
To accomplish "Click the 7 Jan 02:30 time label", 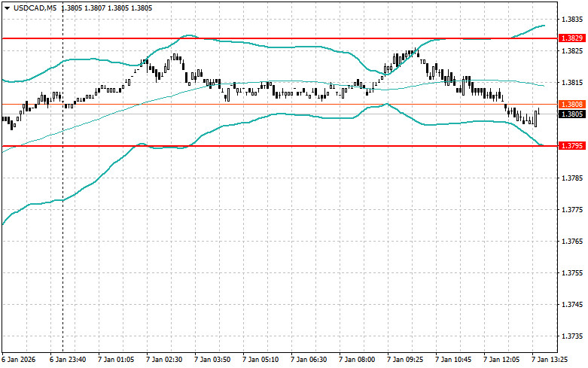I will click(163, 360).
